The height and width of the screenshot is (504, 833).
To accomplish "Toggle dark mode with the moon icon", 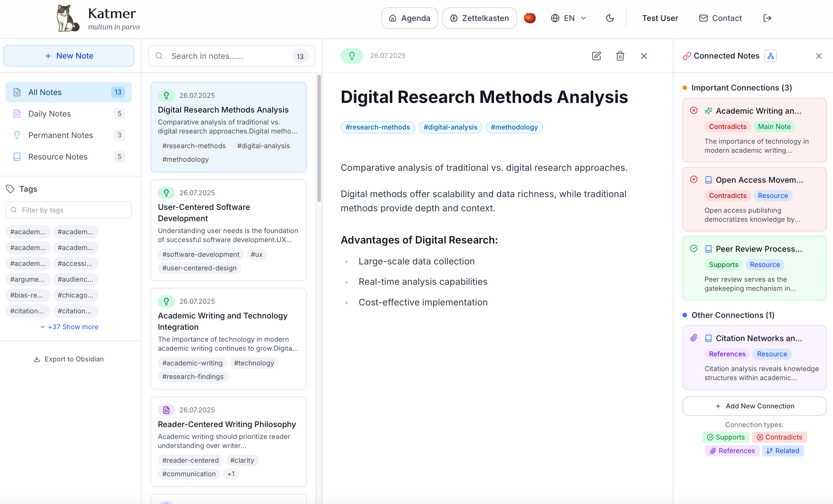I will coord(610,18).
